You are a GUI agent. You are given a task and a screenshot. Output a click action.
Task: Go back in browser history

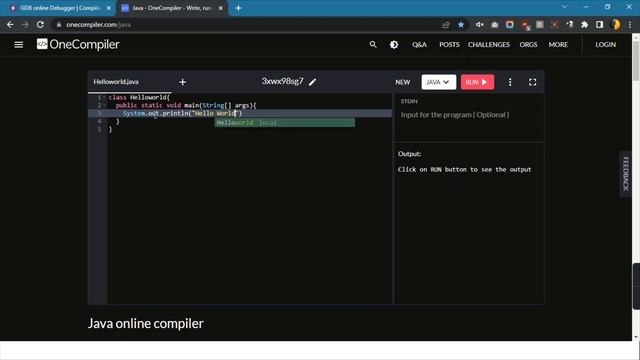coord(10,24)
